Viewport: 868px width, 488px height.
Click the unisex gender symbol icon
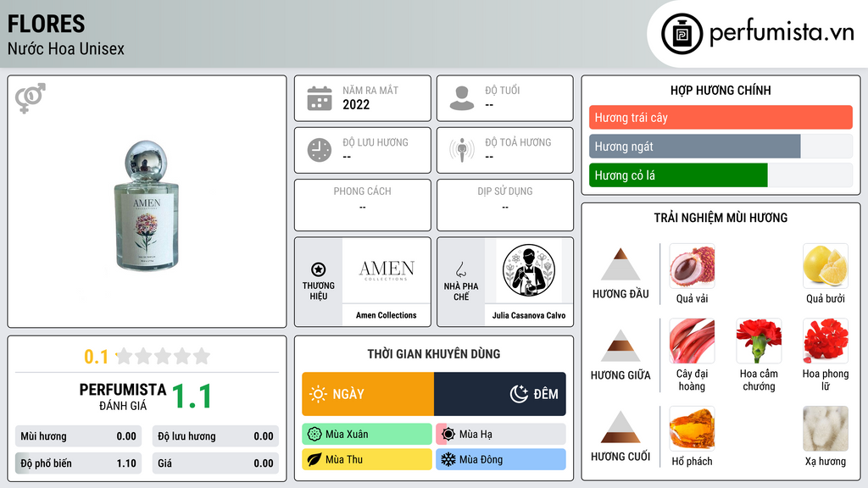click(x=31, y=98)
